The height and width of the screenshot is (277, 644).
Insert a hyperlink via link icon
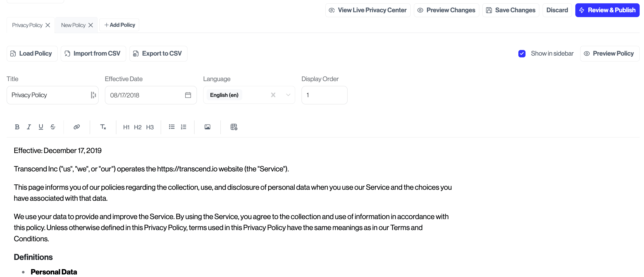pyautogui.click(x=77, y=127)
